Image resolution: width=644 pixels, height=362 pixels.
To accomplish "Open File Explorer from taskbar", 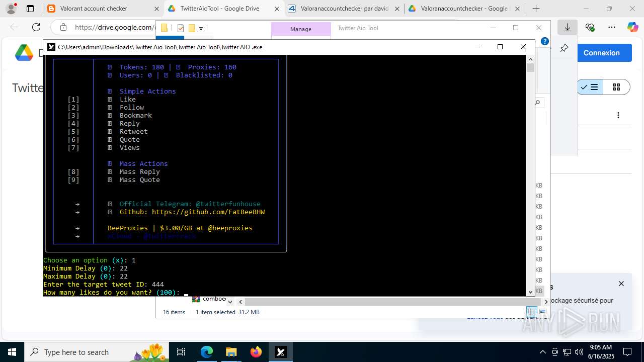I will [231, 352].
